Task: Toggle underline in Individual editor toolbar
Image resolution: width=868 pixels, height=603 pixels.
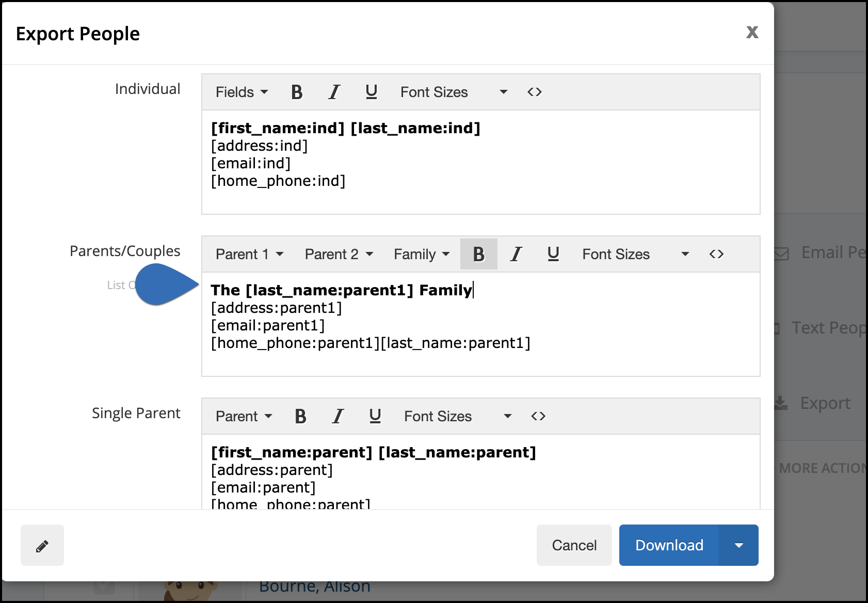Action: tap(371, 92)
